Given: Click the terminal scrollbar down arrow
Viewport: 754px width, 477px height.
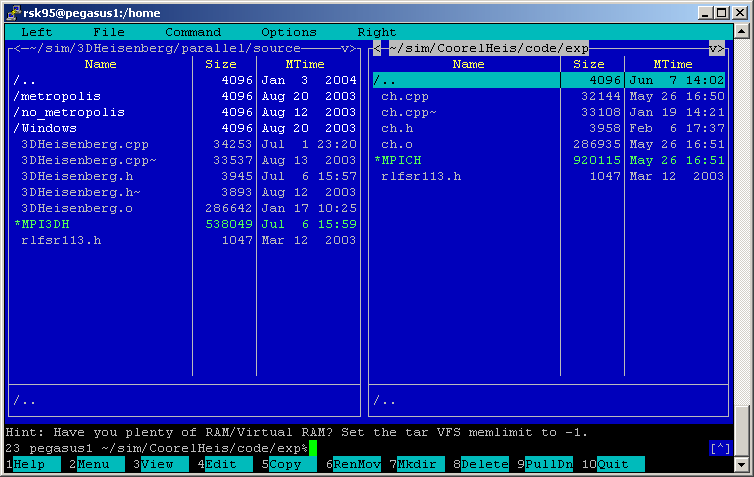Looking at the screenshot, I should coord(741,464).
